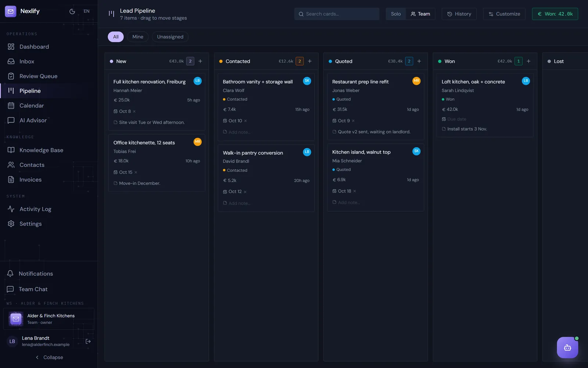Viewport: 588px width, 368px height.
Task: Click the Search cards field
Action: coord(337,14)
